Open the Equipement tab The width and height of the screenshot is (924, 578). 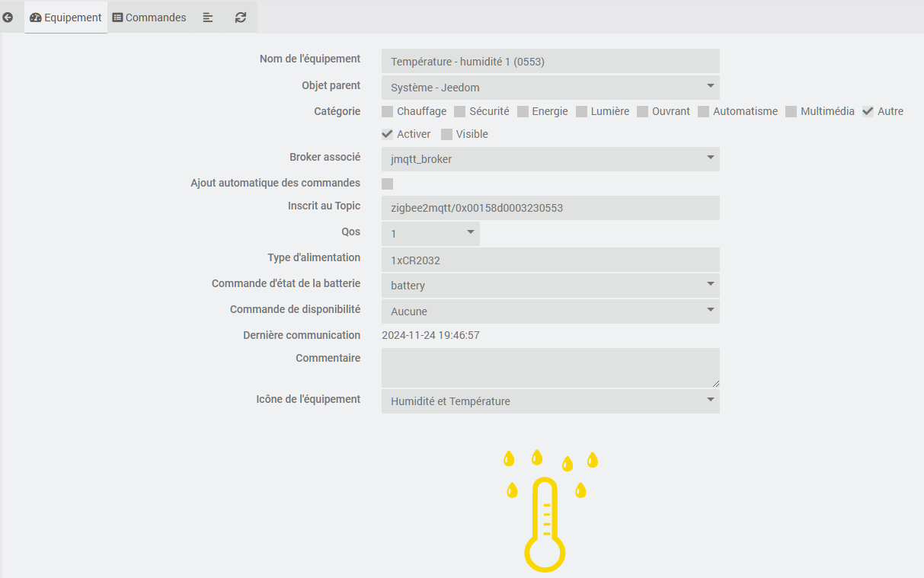point(66,18)
